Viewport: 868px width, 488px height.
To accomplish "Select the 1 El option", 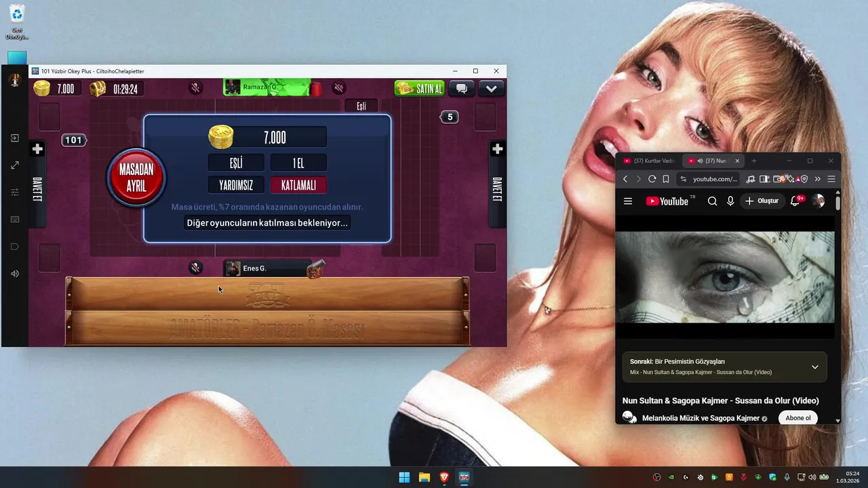I will (x=298, y=163).
